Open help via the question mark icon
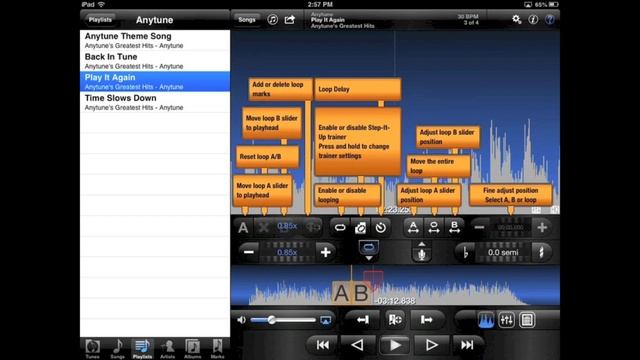 550,19
